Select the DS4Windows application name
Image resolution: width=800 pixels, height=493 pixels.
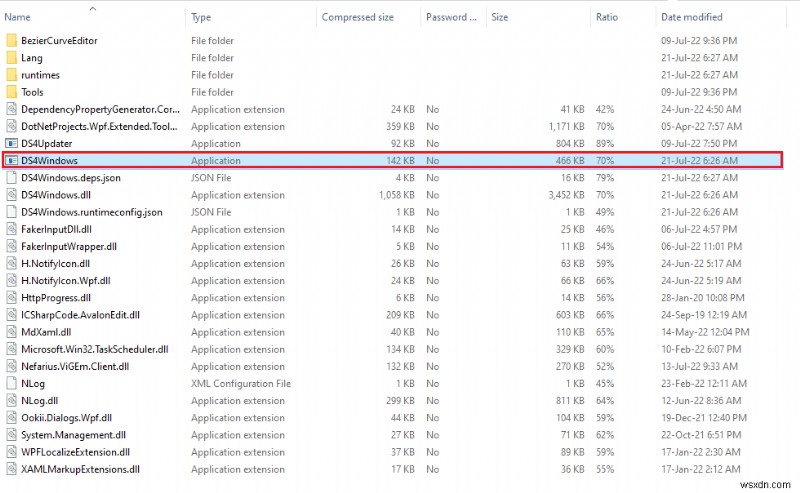coord(49,160)
